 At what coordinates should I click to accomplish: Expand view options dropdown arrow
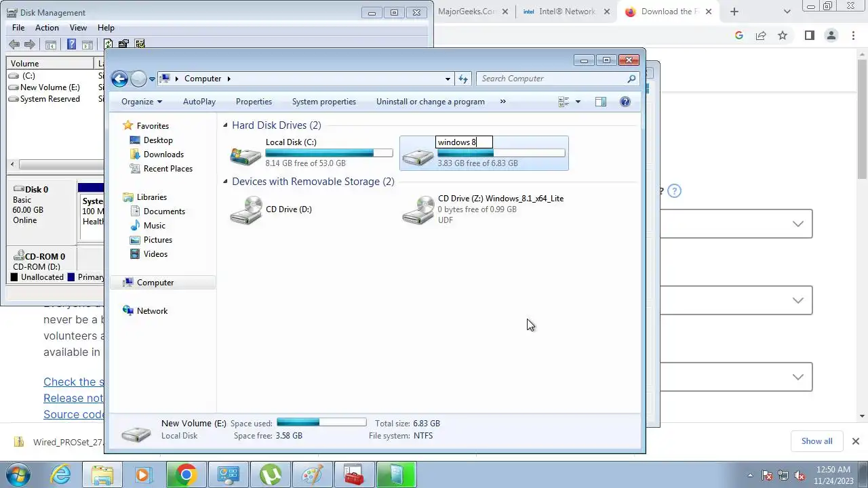pos(578,102)
